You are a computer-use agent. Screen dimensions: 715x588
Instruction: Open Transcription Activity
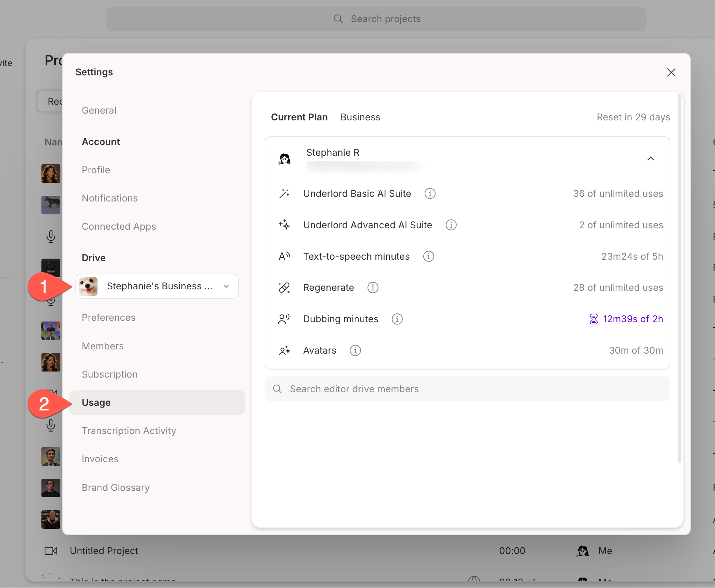(129, 431)
